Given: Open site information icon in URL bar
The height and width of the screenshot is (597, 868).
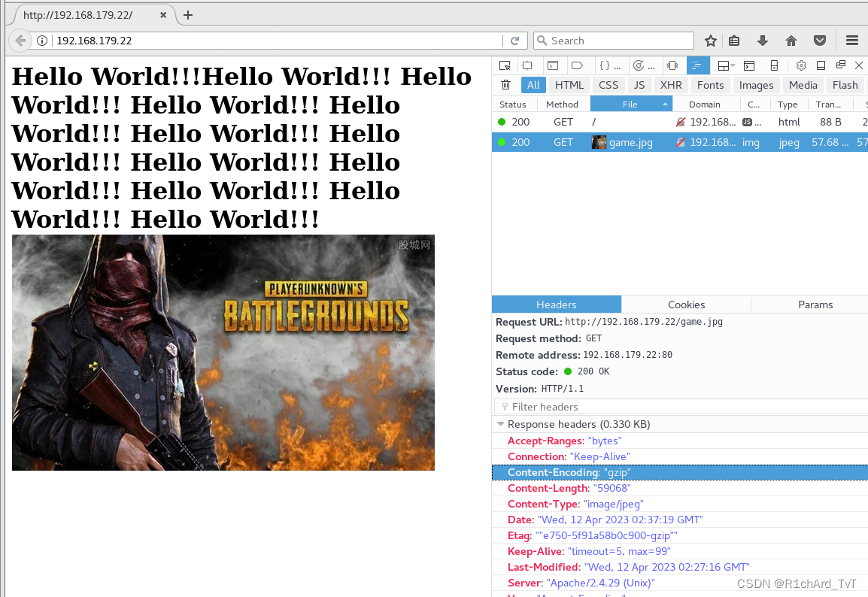Looking at the screenshot, I should pos(41,41).
